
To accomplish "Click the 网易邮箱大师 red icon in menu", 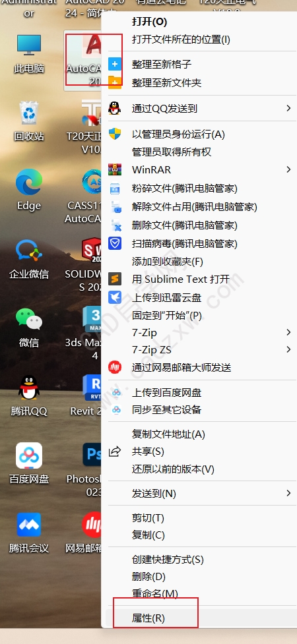I will coord(115,366).
